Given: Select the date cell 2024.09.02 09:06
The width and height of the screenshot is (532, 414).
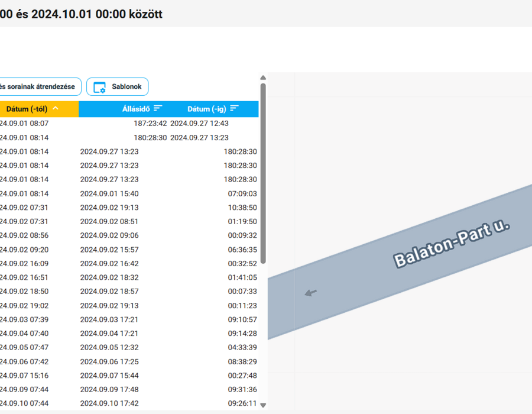Looking at the screenshot, I should 109,235.
